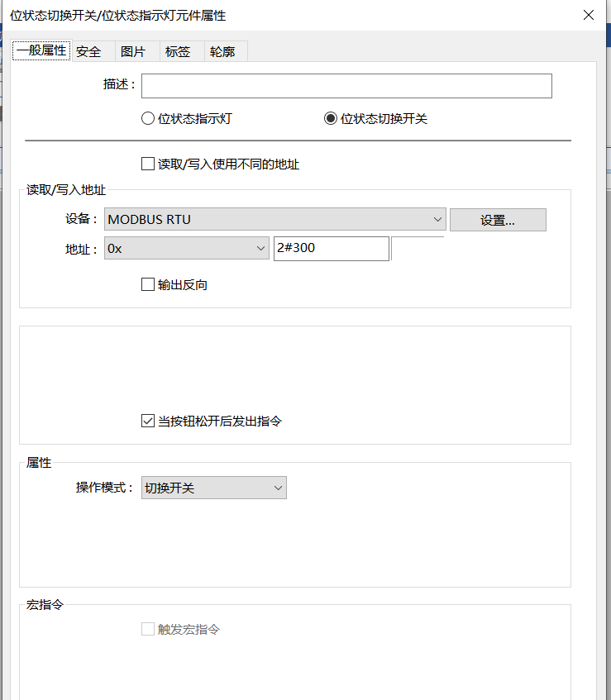611x700 pixels.
Task: Go to the 轮廓 tab
Action: pos(222,52)
